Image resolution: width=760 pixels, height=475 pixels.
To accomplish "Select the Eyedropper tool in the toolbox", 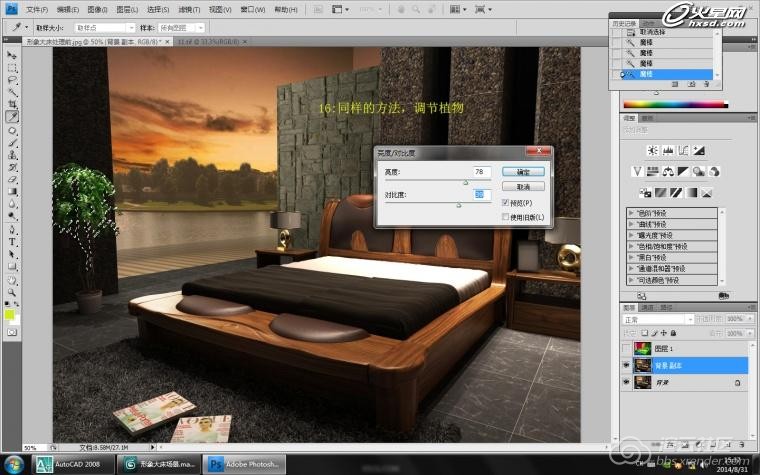I will [12, 117].
